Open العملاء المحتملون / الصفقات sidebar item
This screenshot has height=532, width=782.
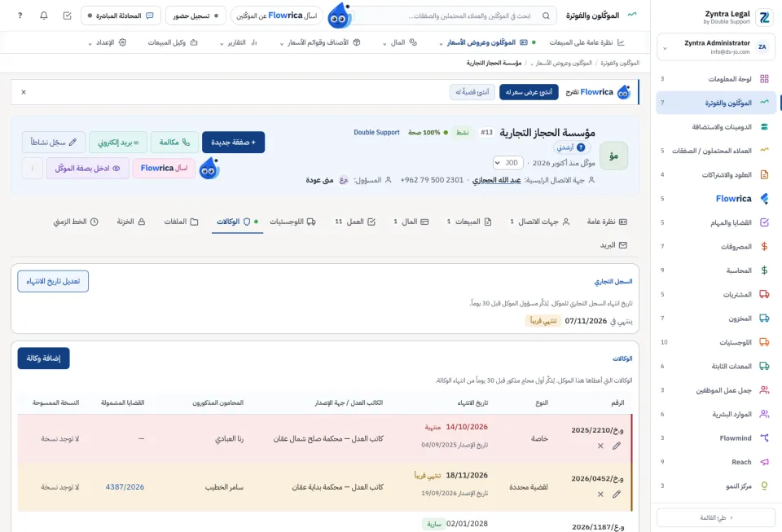(x=716, y=151)
